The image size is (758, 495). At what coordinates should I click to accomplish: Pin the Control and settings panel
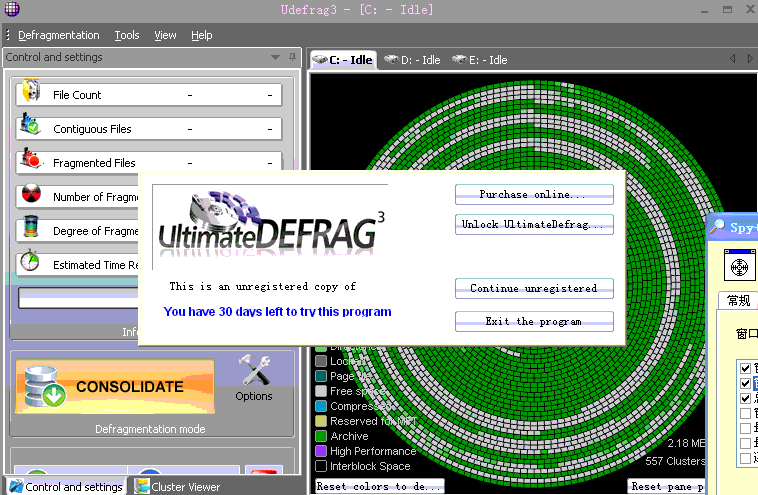tap(292, 57)
